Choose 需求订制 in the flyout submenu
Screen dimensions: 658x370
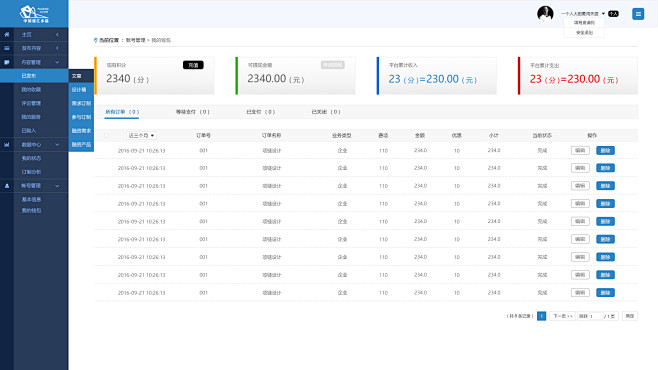pos(81,103)
